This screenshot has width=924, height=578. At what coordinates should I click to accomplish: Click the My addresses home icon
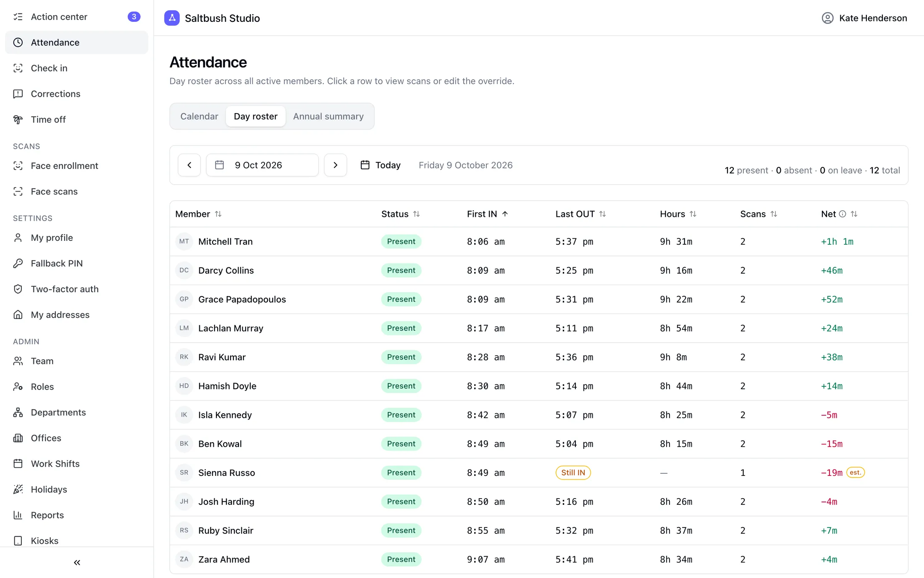[x=18, y=314]
